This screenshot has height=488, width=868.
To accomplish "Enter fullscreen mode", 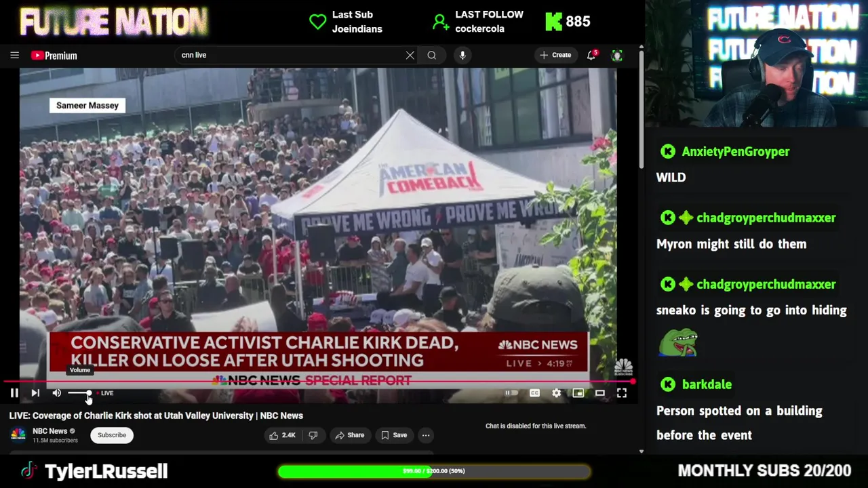I will [622, 393].
